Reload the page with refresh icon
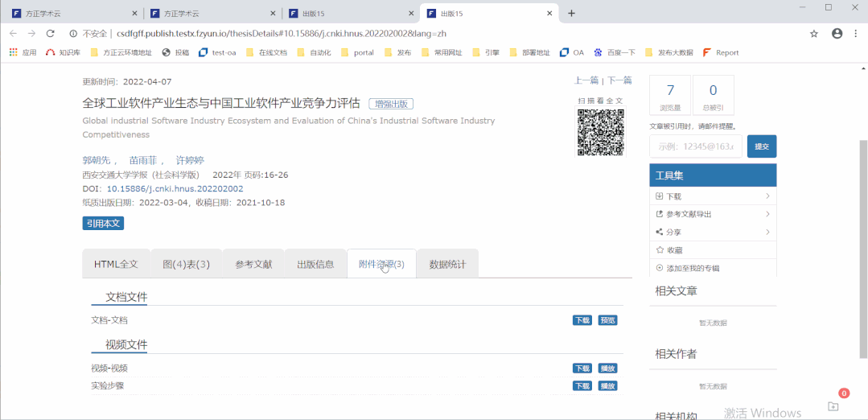 (x=51, y=33)
